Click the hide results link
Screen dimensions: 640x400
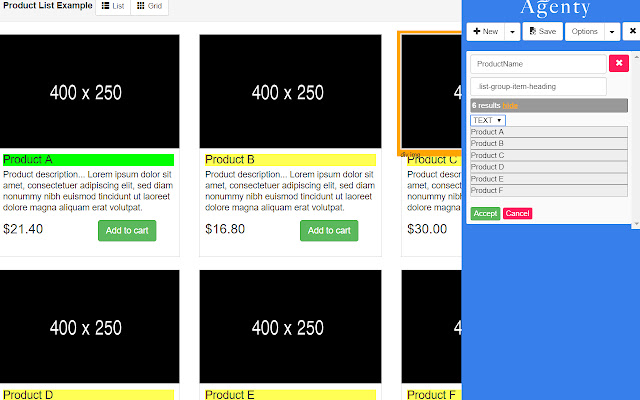pyautogui.click(x=510, y=106)
